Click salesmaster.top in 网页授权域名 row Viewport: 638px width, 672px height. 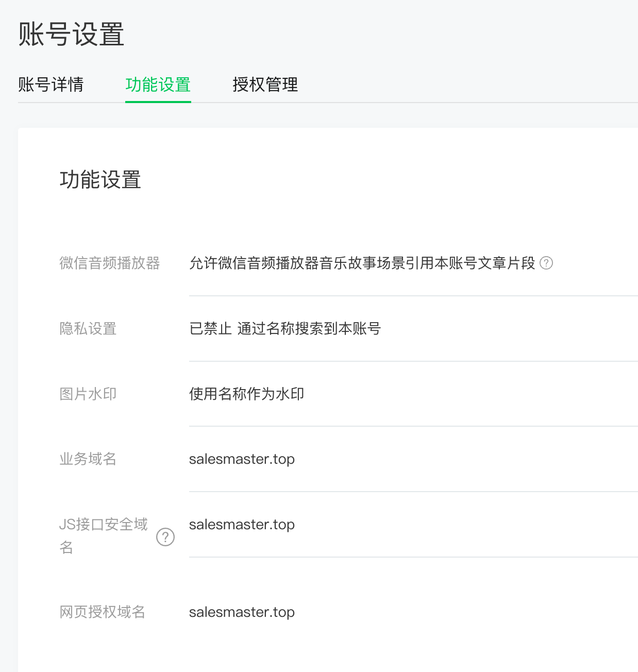242,612
